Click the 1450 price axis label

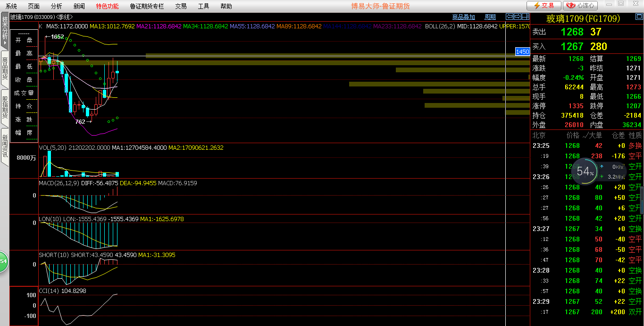522,51
